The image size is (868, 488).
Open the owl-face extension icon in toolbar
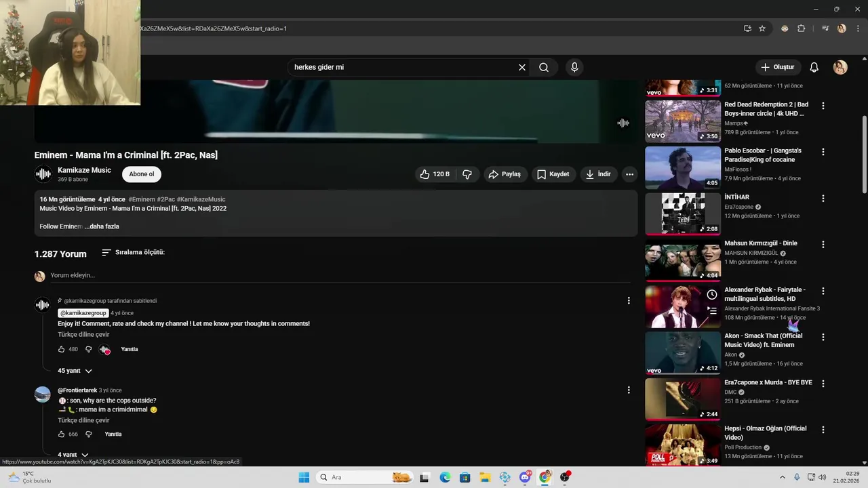[785, 28]
